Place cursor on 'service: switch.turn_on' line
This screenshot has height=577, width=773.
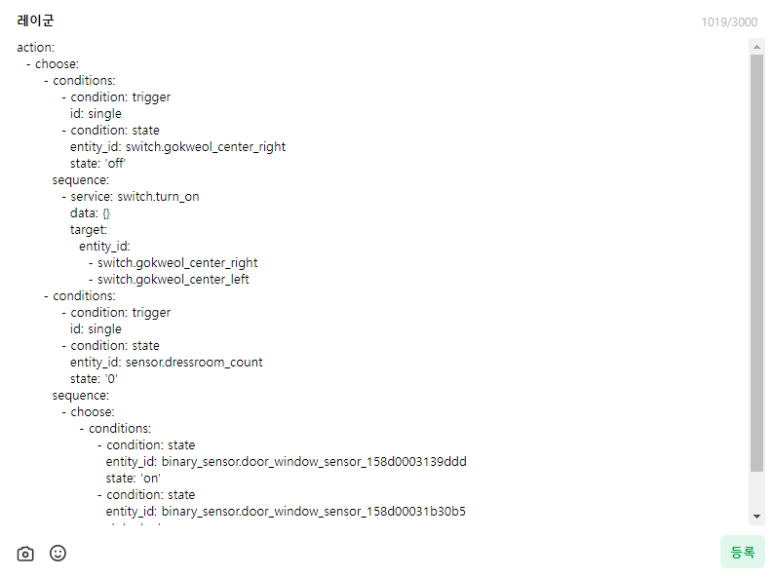click(131, 197)
